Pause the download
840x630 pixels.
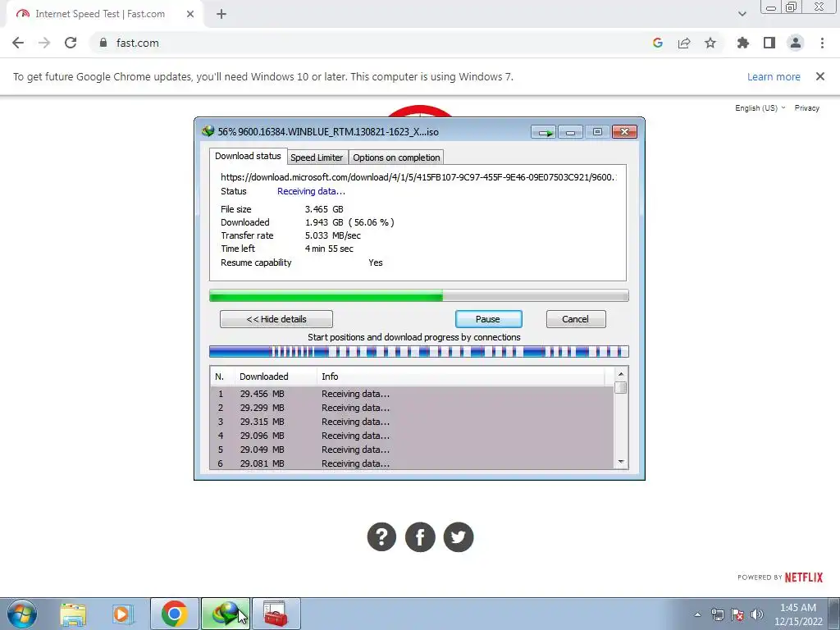489,319
